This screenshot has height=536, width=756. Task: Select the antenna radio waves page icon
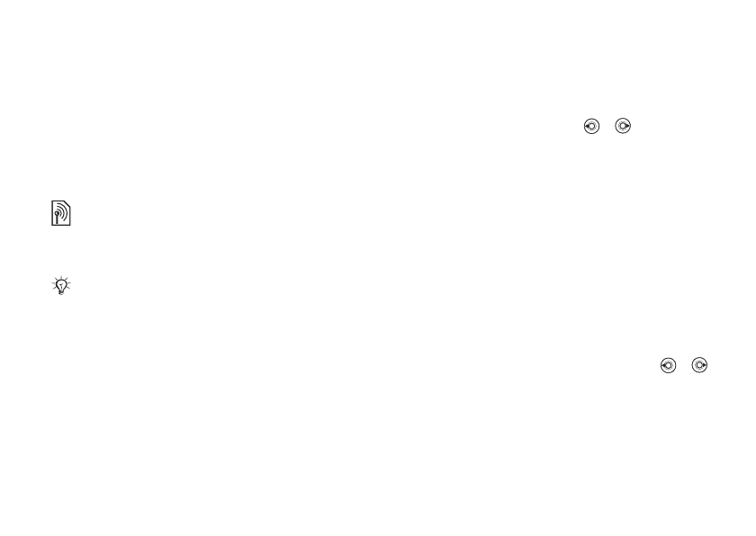(x=61, y=213)
